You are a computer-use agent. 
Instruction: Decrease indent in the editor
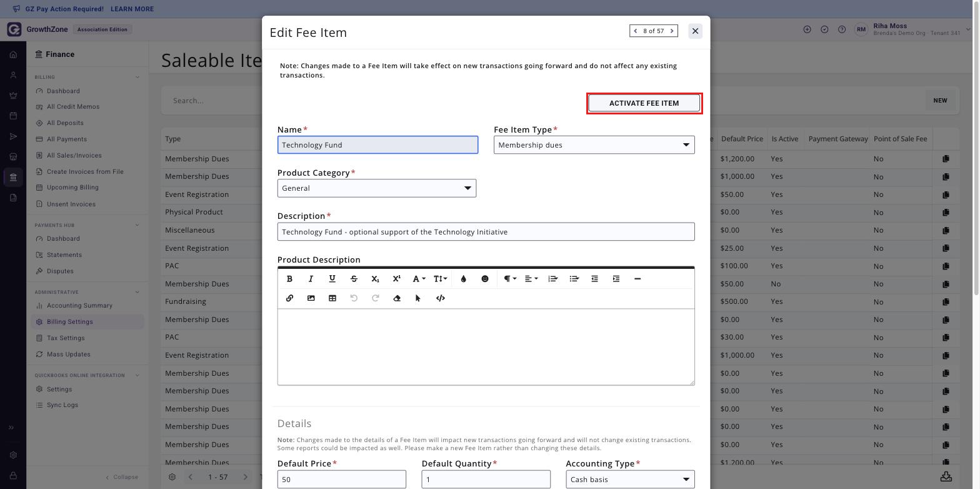(x=594, y=279)
